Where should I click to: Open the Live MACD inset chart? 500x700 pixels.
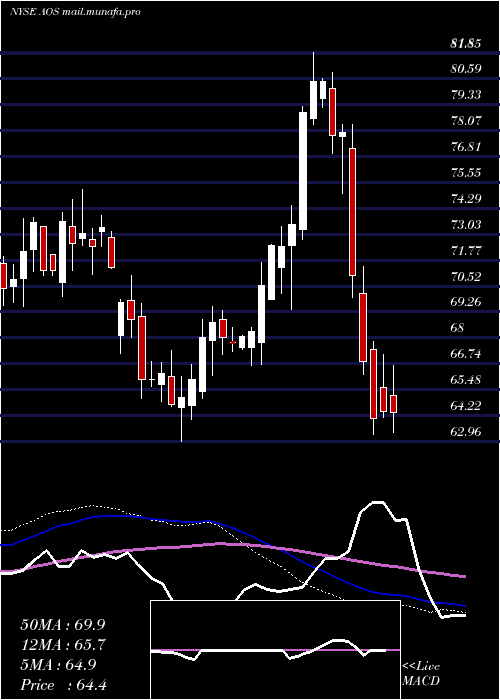point(275,650)
